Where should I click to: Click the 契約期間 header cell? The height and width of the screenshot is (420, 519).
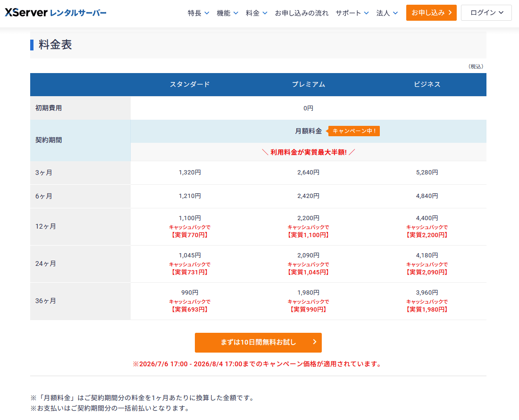80,140
